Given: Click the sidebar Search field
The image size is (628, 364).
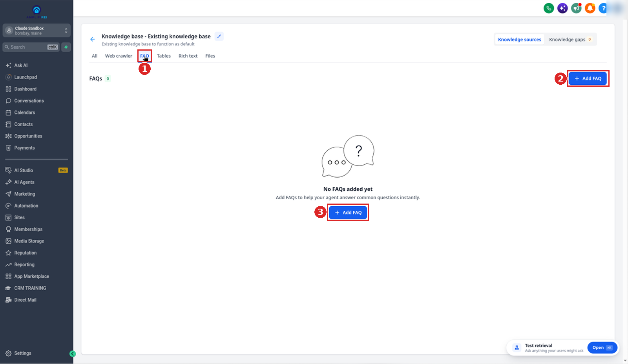Looking at the screenshot, I should point(31,47).
